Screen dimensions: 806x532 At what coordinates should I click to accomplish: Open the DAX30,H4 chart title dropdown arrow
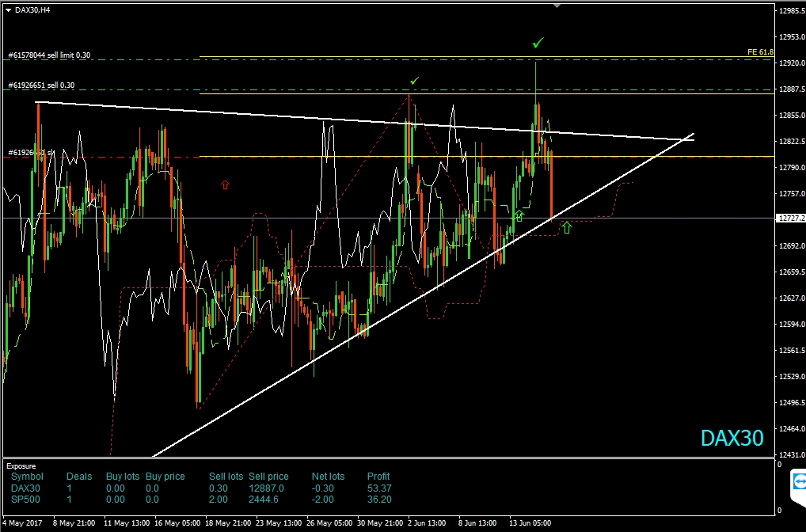[8, 9]
